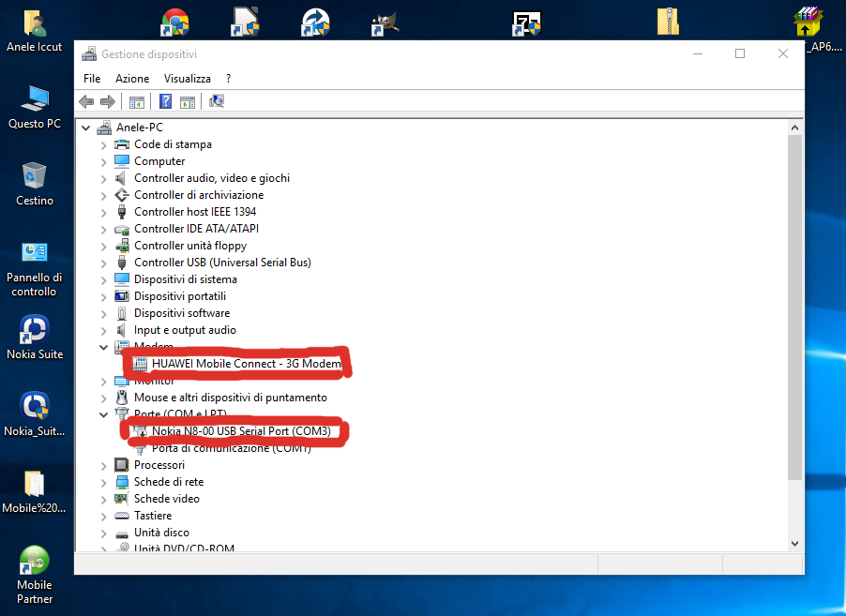Viewport: 846px width, 616px height.
Task: Select the Unità disco drive icon
Action: pyautogui.click(x=122, y=533)
